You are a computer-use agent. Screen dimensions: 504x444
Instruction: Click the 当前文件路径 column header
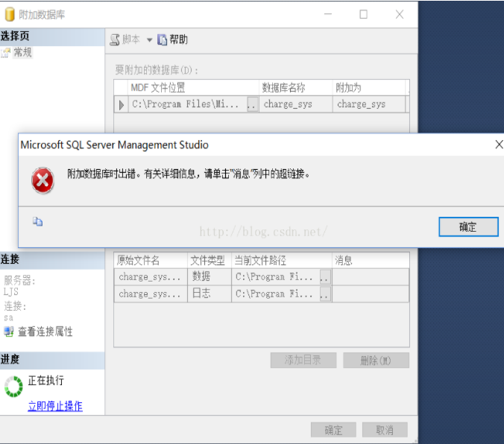pos(282,260)
